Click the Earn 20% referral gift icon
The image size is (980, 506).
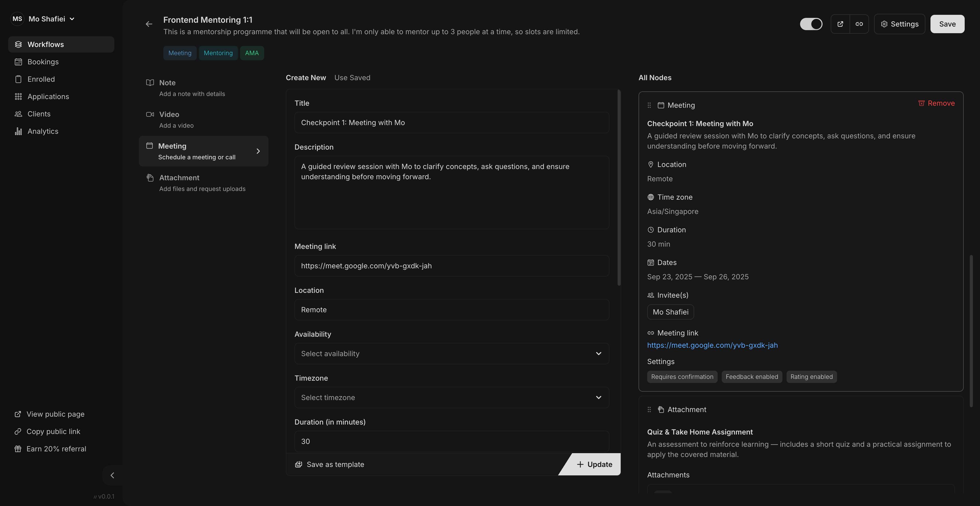(18, 449)
